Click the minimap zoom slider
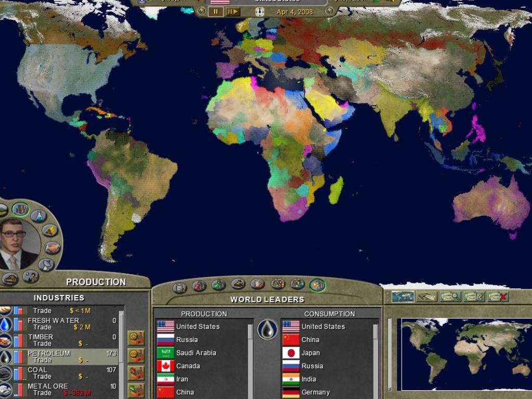Screen dimensions: 532x399 tap(390, 353)
